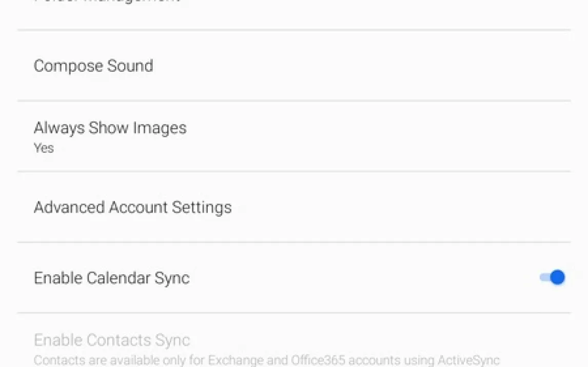Open the Compose Sound setting
588x367 pixels.
(93, 66)
